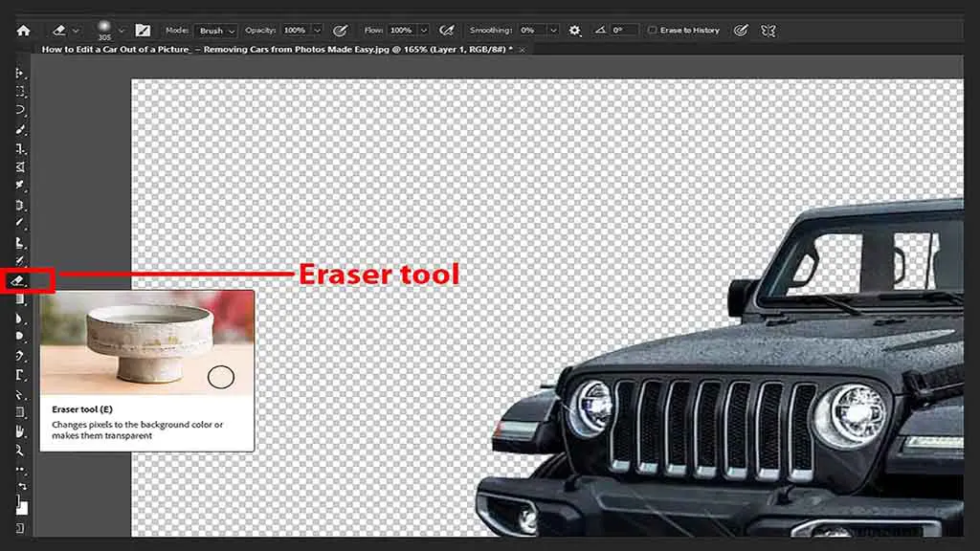
Task: Toggle the Brush Settings panel icon
Action: tap(143, 30)
